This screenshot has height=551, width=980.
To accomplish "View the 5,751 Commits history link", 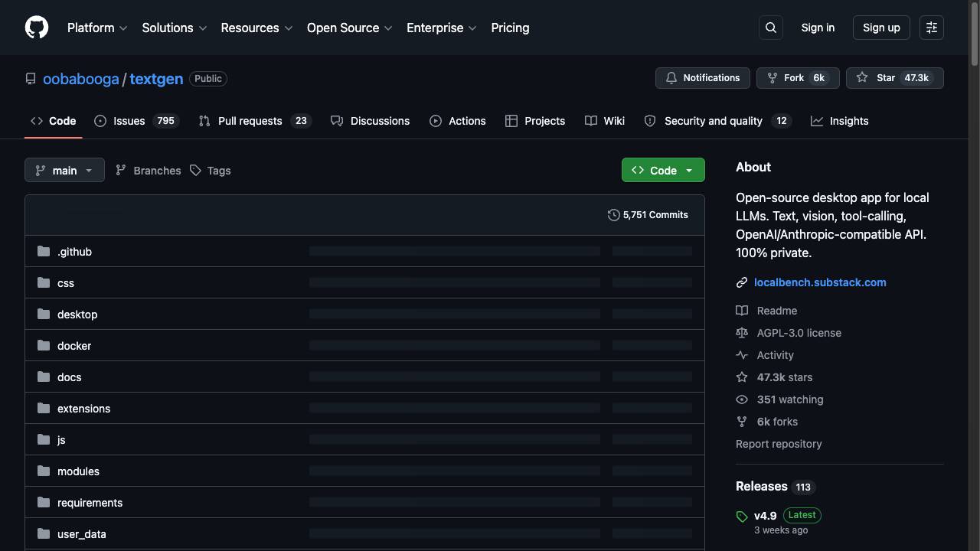I will (648, 215).
